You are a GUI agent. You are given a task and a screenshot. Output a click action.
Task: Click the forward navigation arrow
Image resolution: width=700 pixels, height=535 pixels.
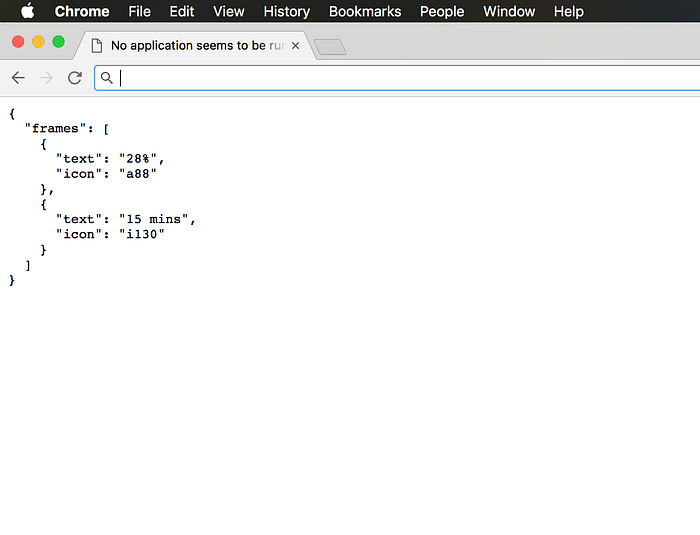click(46, 78)
